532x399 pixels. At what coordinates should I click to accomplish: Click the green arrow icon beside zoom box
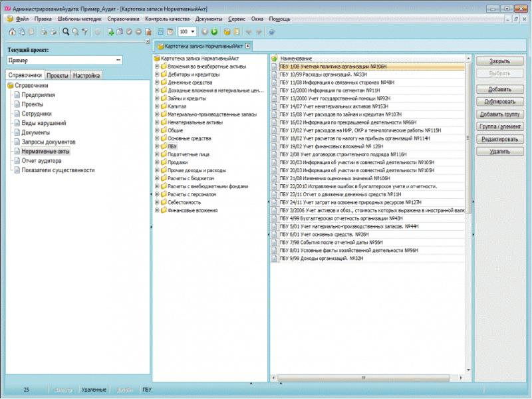pos(214,31)
